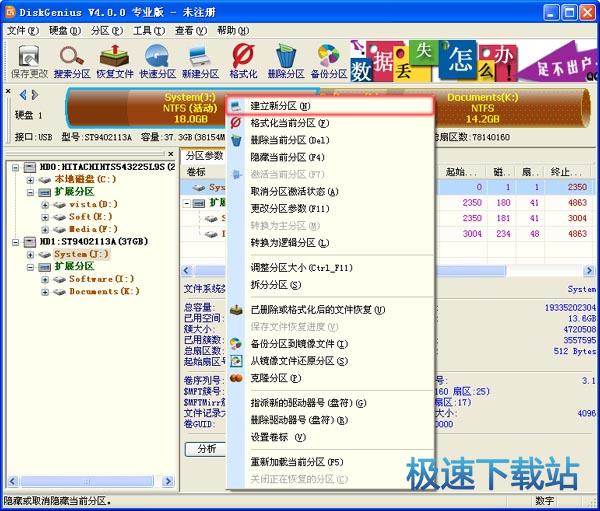
Task: Click the 保存更改 save changes toolbar icon
Action: click(x=29, y=61)
